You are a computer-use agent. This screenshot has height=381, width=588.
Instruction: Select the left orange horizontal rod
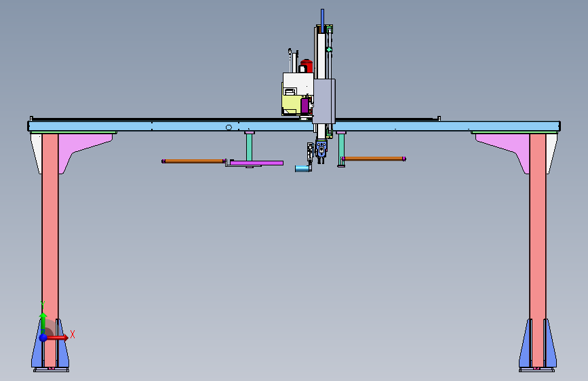193,161
